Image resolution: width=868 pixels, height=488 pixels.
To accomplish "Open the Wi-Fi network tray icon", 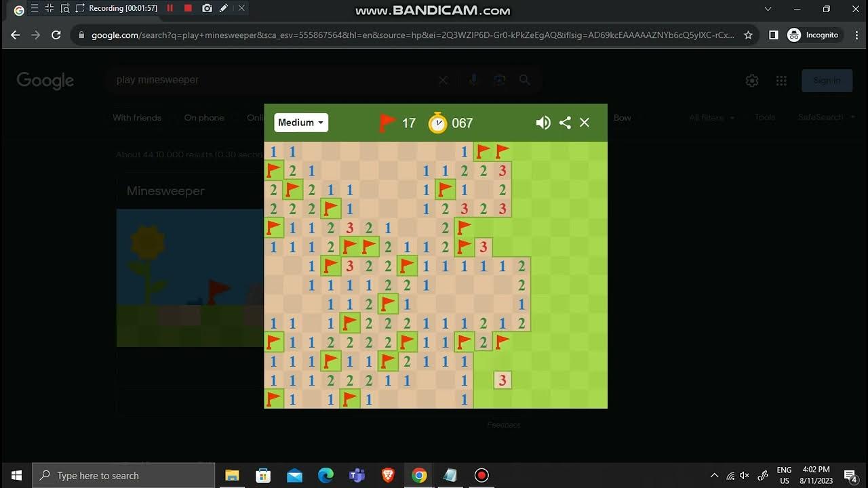I will (730, 475).
